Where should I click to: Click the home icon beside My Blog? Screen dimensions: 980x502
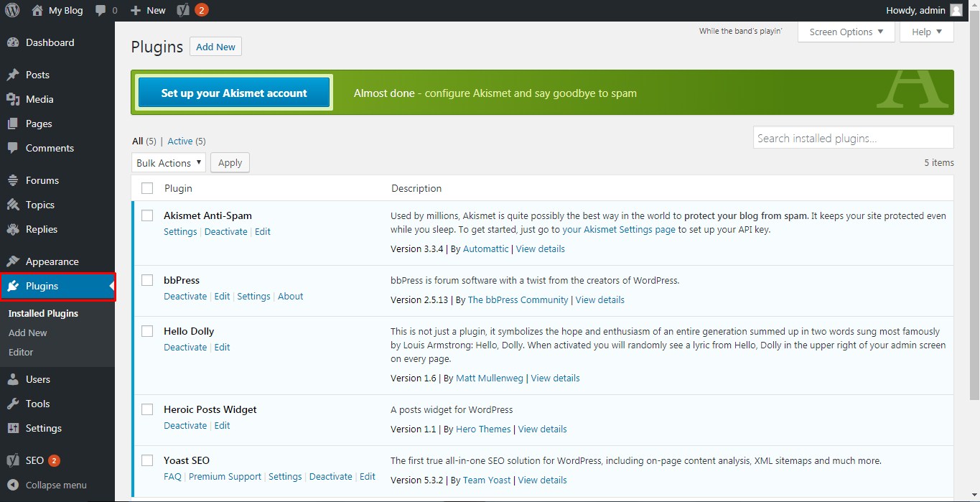point(37,10)
